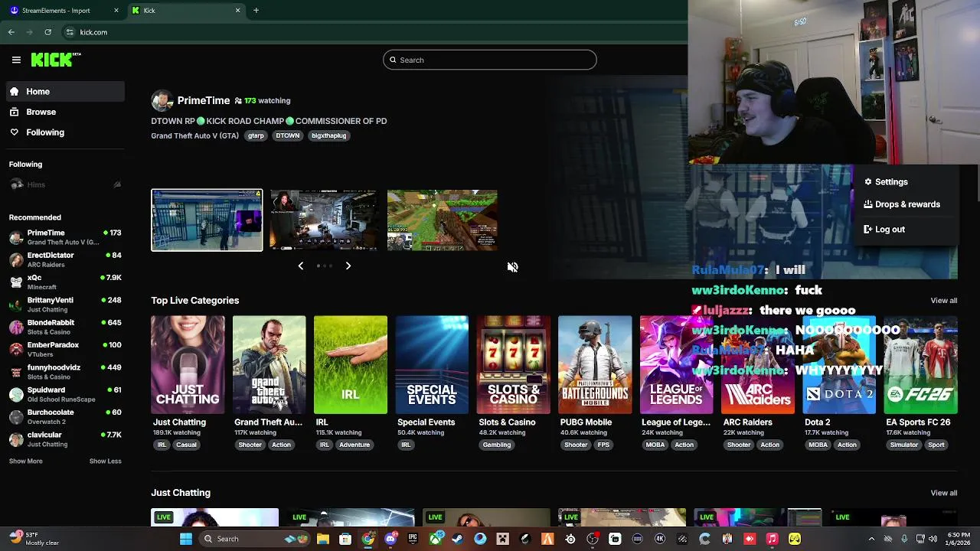
Task: Click Burchocolate in Recommended list
Action: 65,416
